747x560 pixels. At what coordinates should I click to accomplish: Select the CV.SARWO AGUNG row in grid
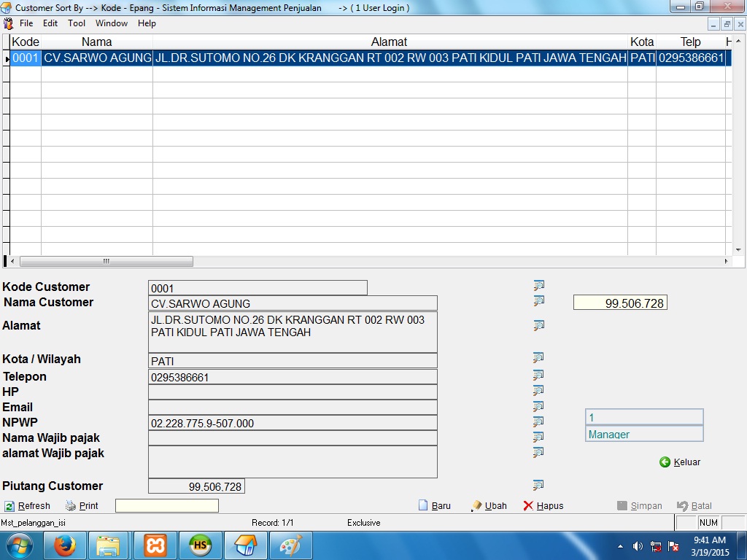point(97,58)
